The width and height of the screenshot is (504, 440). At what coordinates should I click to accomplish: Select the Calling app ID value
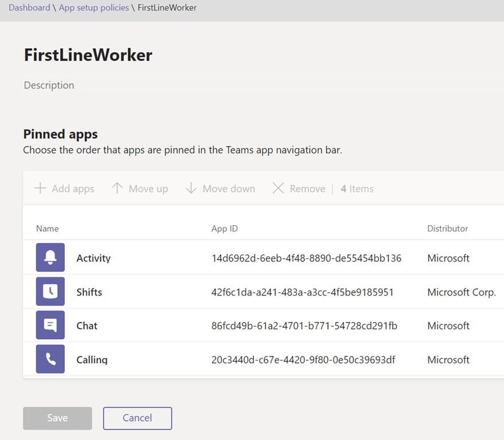point(303,360)
